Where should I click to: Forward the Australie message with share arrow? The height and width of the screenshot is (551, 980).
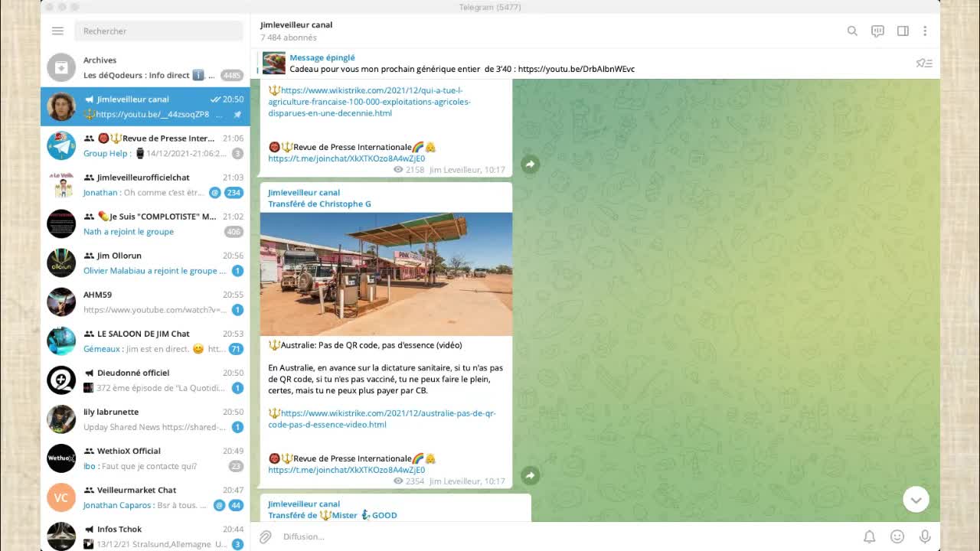530,475
